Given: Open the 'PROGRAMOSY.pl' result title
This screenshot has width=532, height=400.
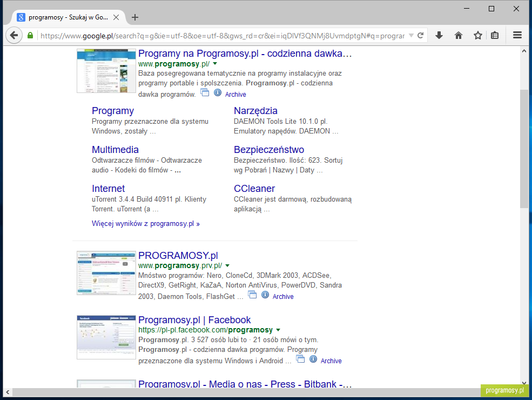Looking at the screenshot, I should 178,255.
